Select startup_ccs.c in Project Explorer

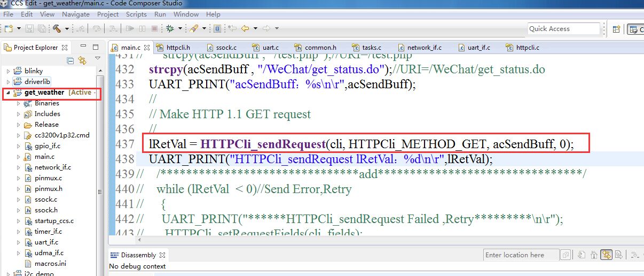(54, 221)
